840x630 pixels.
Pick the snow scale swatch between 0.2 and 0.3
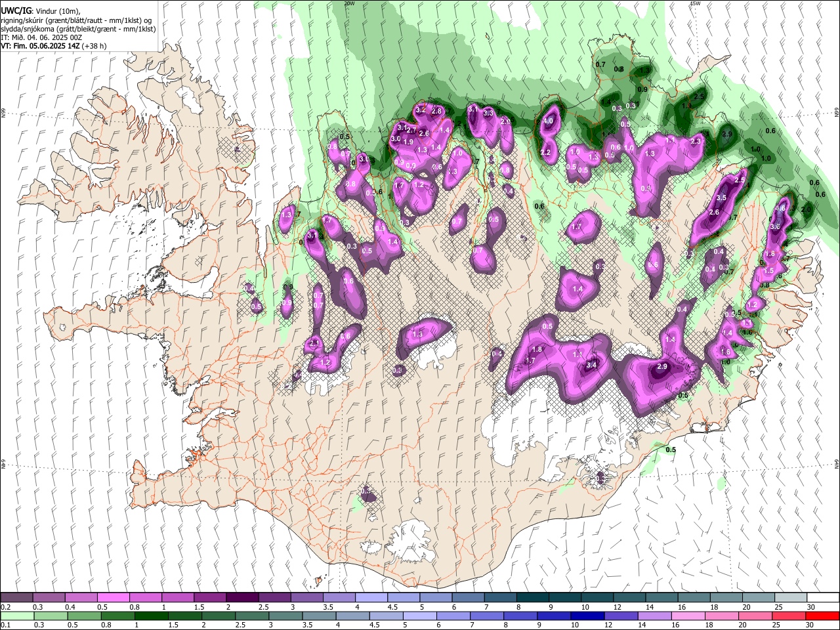coord(16,597)
